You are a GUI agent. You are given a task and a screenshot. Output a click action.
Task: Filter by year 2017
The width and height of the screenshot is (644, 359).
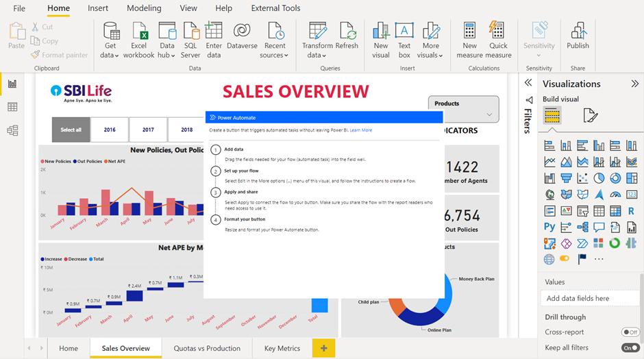[x=148, y=129]
